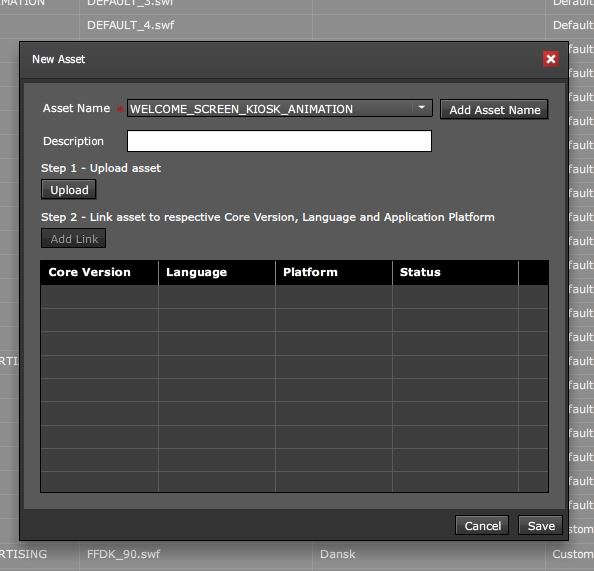This screenshot has height=571, width=594.
Task: Click DEFAULT_4.swf in the background list
Action: (130, 25)
